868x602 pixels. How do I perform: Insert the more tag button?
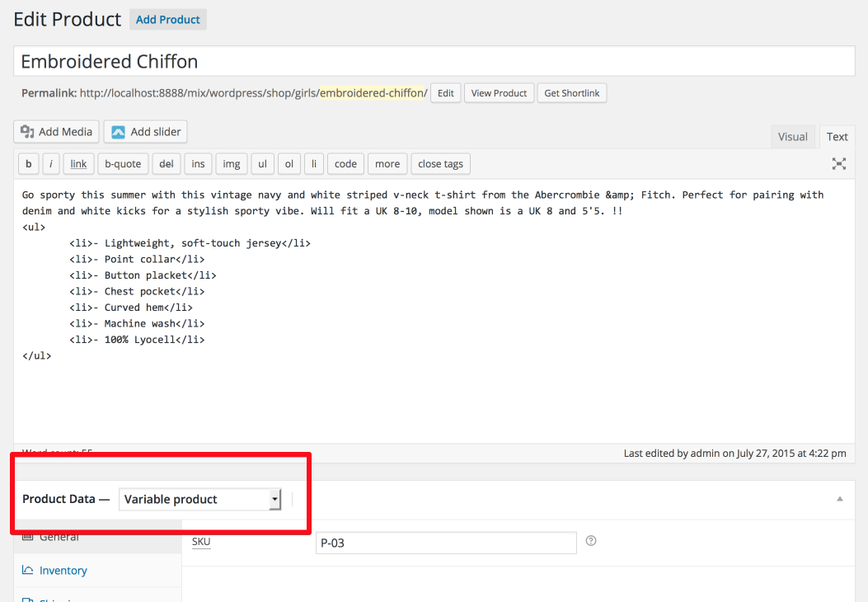pyautogui.click(x=387, y=164)
